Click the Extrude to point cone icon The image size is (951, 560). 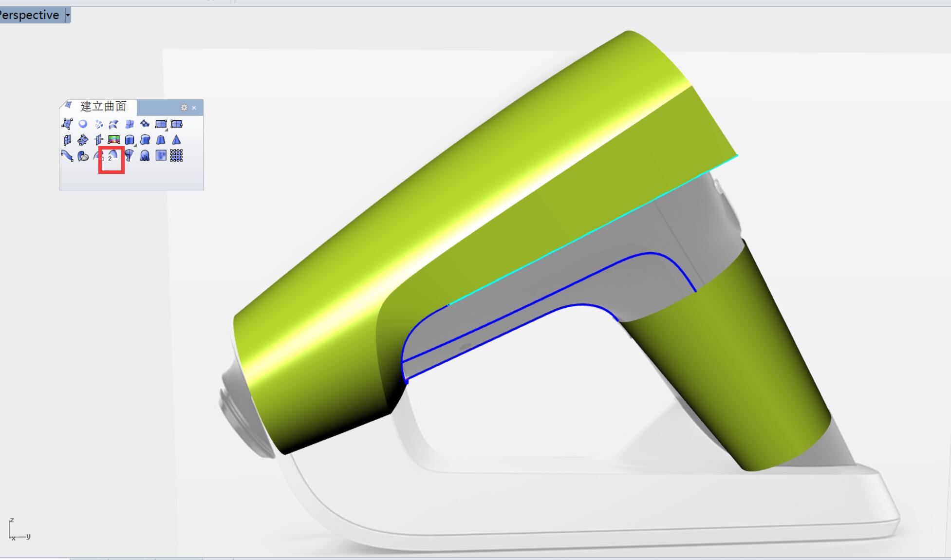coord(176,140)
